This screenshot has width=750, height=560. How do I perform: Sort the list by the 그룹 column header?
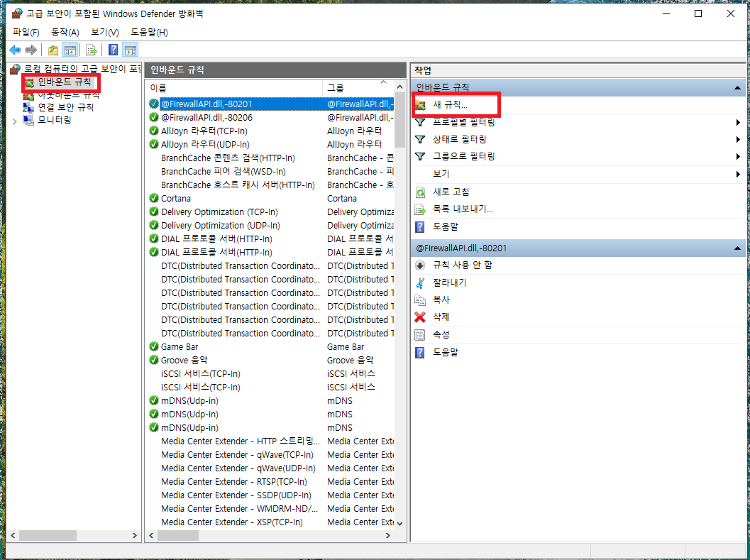pyautogui.click(x=358, y=88)
